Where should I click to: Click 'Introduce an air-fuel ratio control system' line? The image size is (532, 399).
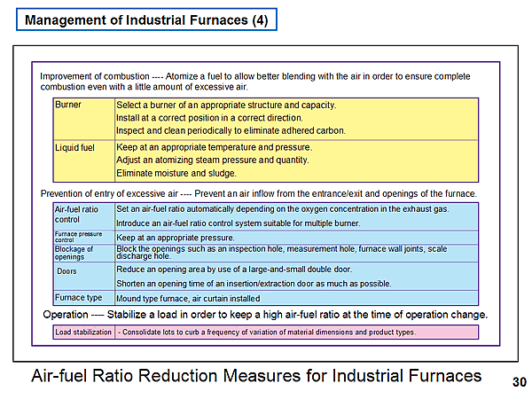(x=239, y=223)
